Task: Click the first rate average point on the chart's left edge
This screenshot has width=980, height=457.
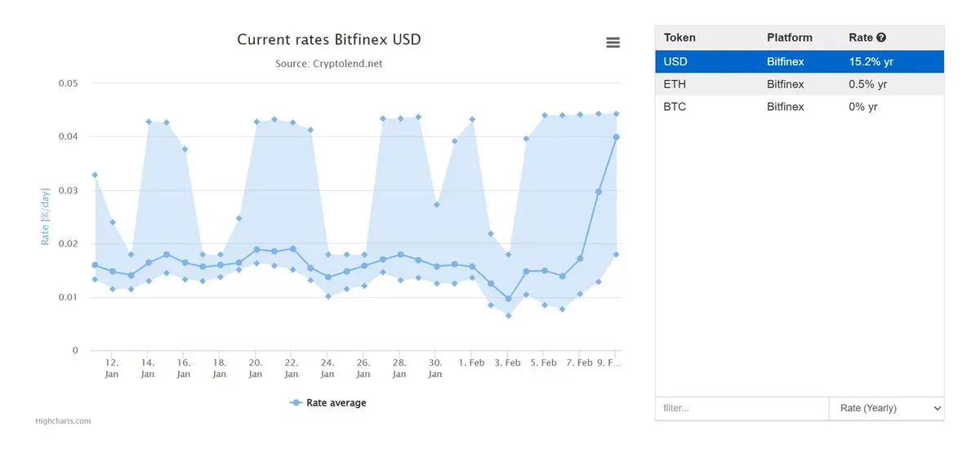Action: click(95, 264)
